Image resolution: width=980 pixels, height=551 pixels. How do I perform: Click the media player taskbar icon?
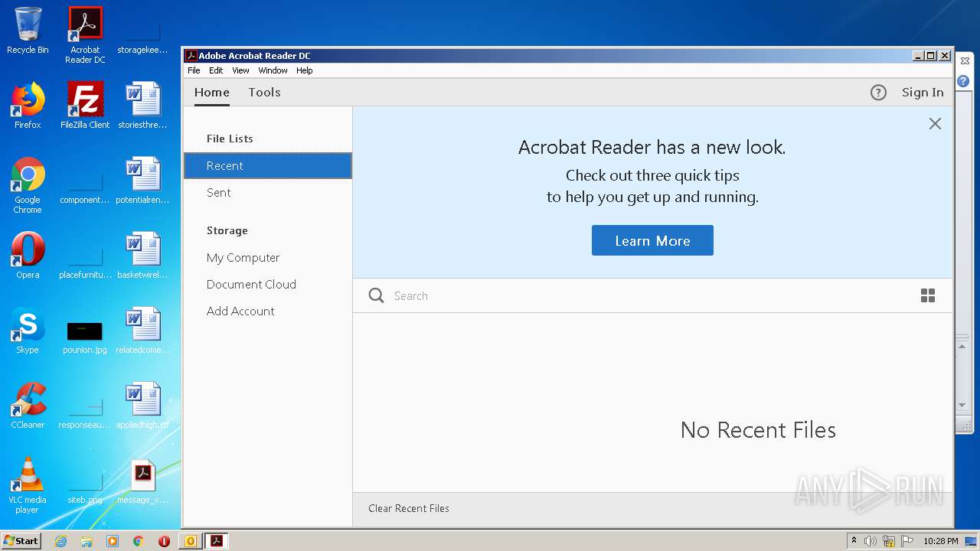pyautogui.click(x=113, y=541)
